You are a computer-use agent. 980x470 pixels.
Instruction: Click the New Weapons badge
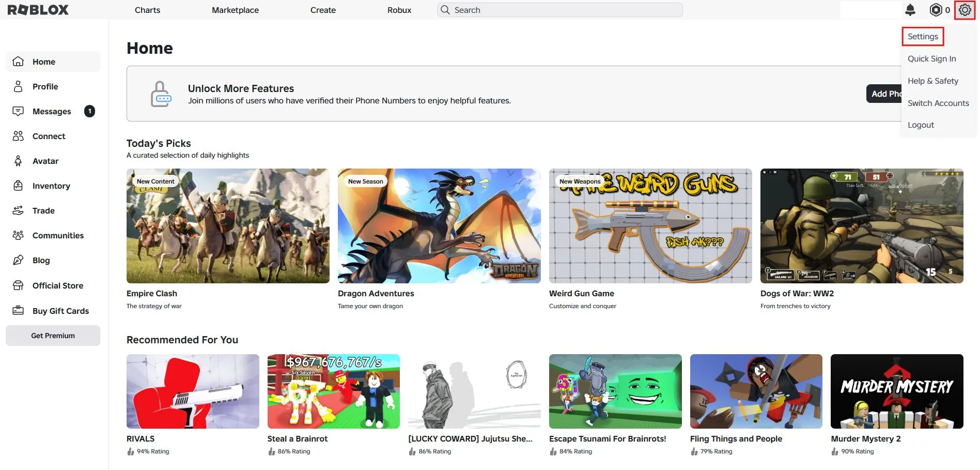point(580,181)
